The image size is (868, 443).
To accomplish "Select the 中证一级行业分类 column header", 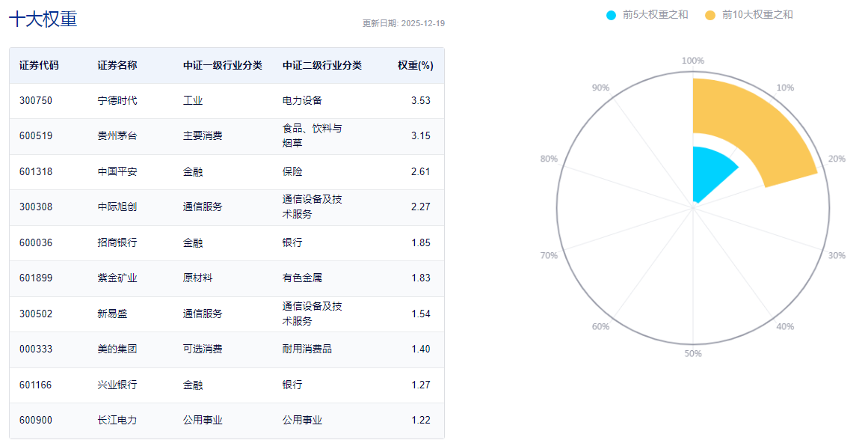I will 223,65.
